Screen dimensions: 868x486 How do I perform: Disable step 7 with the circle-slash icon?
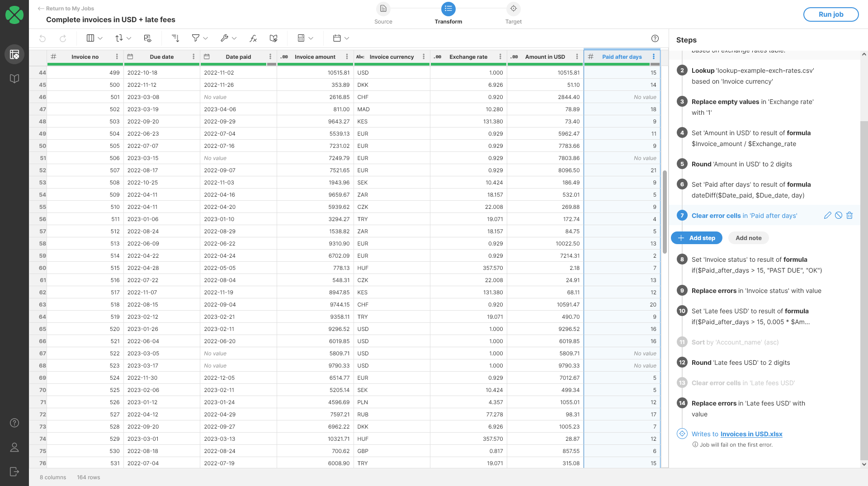839,216
